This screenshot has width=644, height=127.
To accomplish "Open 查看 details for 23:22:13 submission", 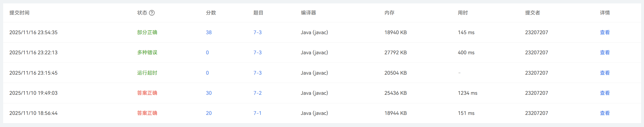I will point(604,53).
